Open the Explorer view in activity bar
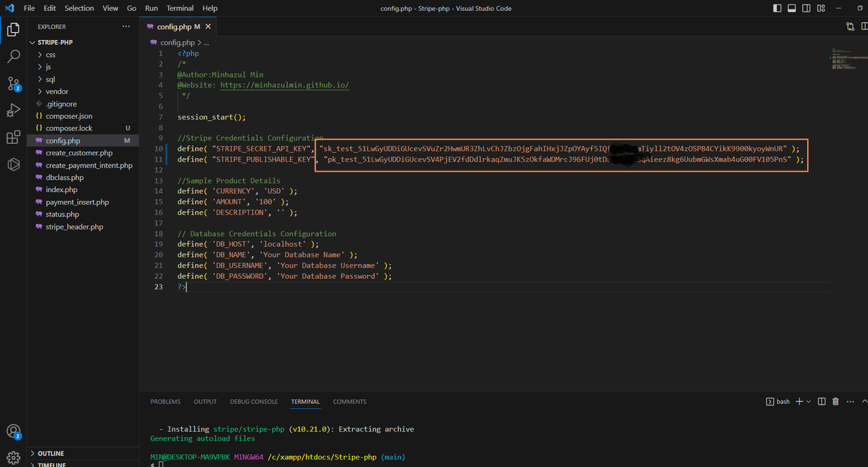868x467 pixels. pyautogui.click(x=13, y=29)
